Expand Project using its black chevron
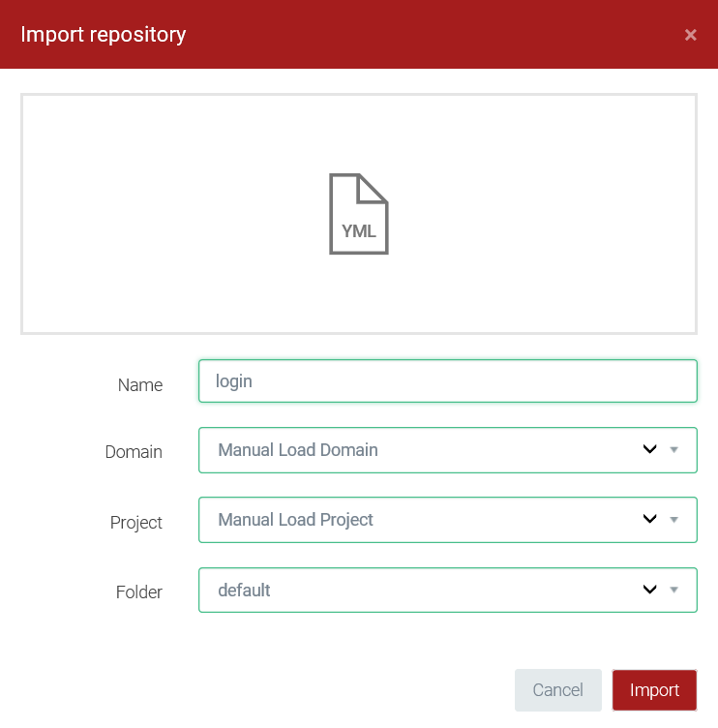Screen dimensions: 718x728 tap(650, 520)
